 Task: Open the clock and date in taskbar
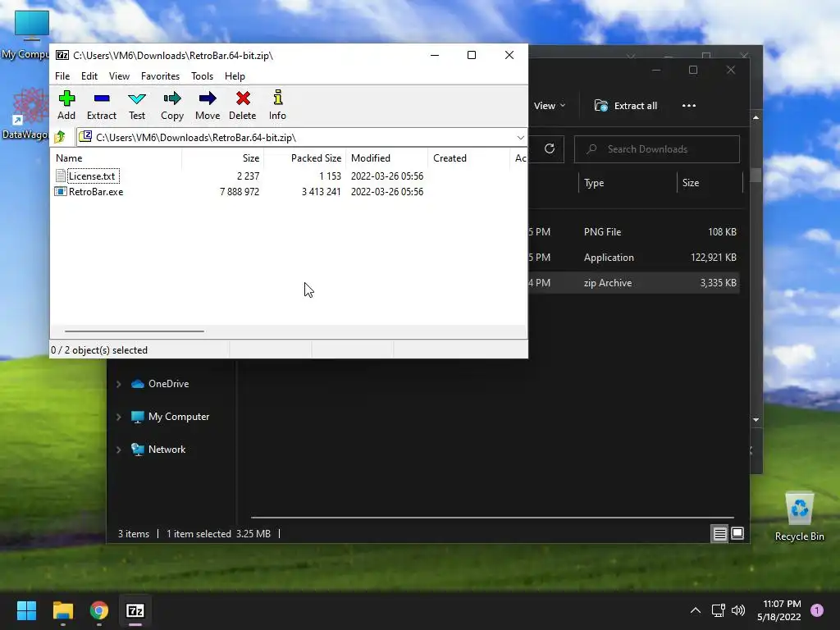[x=779, y=610]
